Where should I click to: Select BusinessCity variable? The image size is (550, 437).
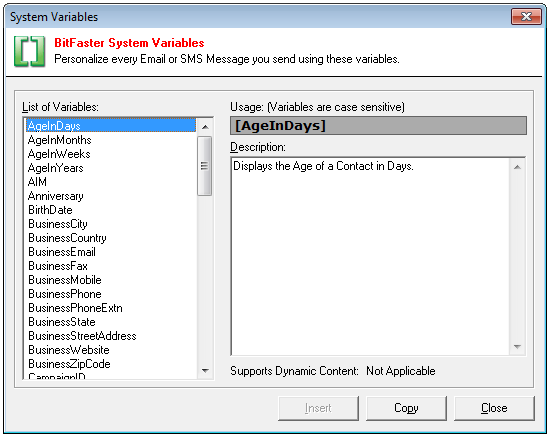click(111, 224)
